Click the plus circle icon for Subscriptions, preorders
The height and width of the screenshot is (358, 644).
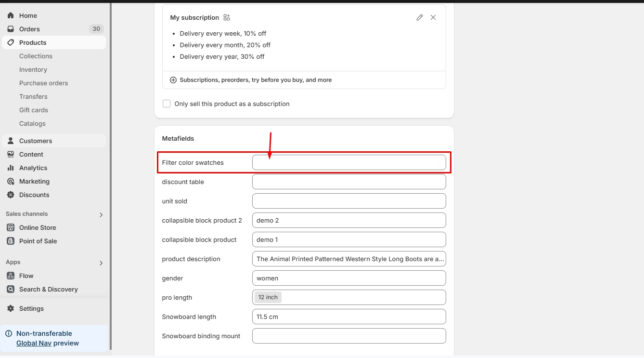point(173,80)
